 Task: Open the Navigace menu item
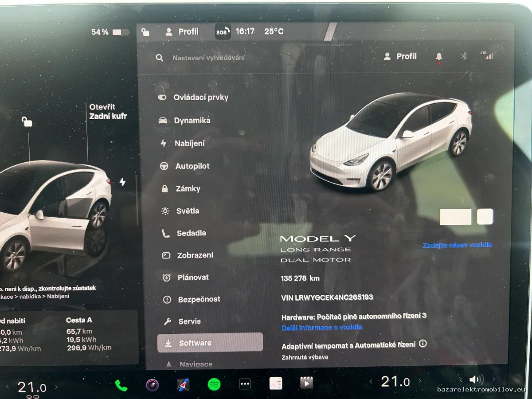(189, 364)
